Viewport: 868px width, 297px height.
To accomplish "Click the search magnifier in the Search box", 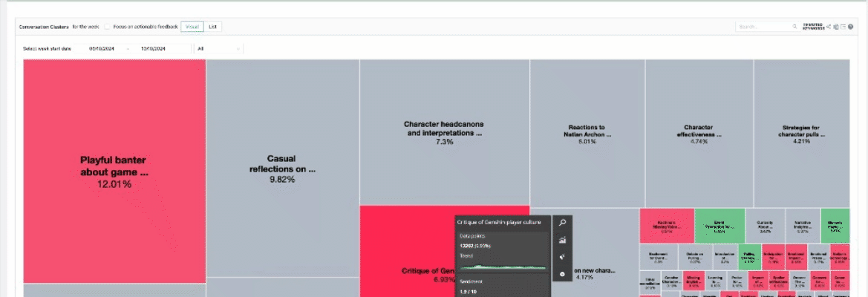I will (794, 27).
